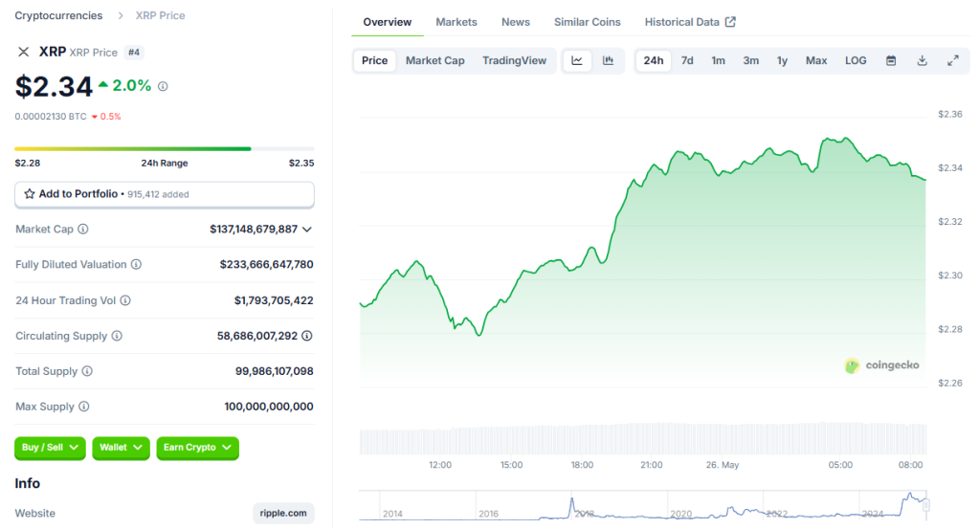This screenshot has height=529, width=980.
Task: Click the volume bars below the chart
Action: tap(642, 438)
